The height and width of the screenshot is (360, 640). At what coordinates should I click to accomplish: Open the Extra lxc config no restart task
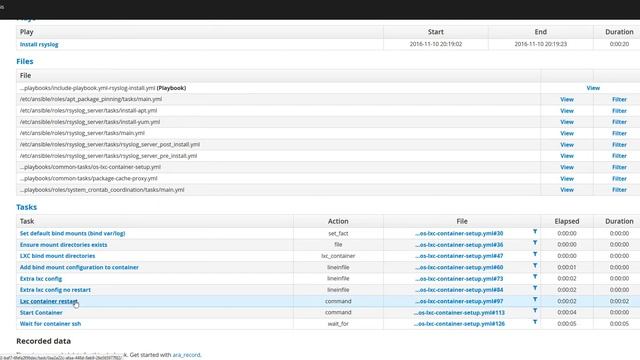coord(55,289)
